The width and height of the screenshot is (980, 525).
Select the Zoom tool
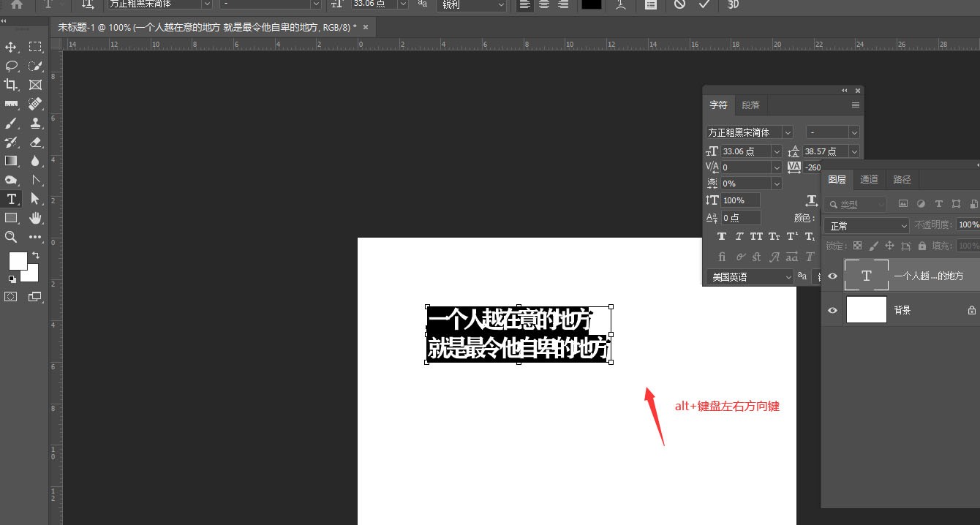point(11,237)
